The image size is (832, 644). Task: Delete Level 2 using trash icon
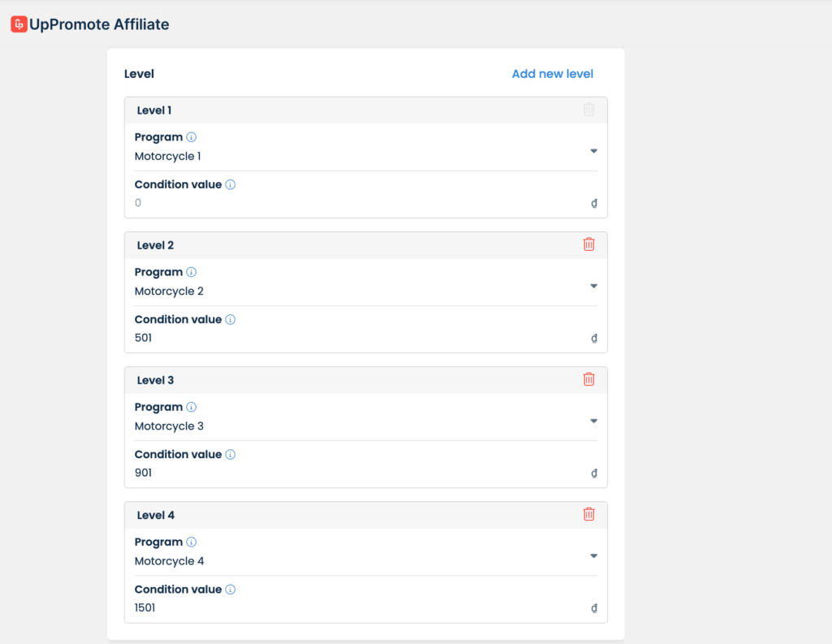(589, 244)
